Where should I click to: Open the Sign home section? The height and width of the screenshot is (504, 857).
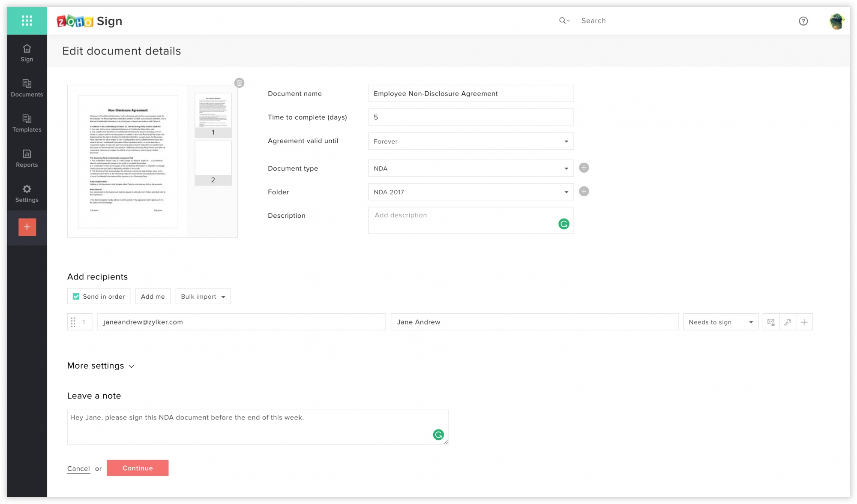[27, 53]
